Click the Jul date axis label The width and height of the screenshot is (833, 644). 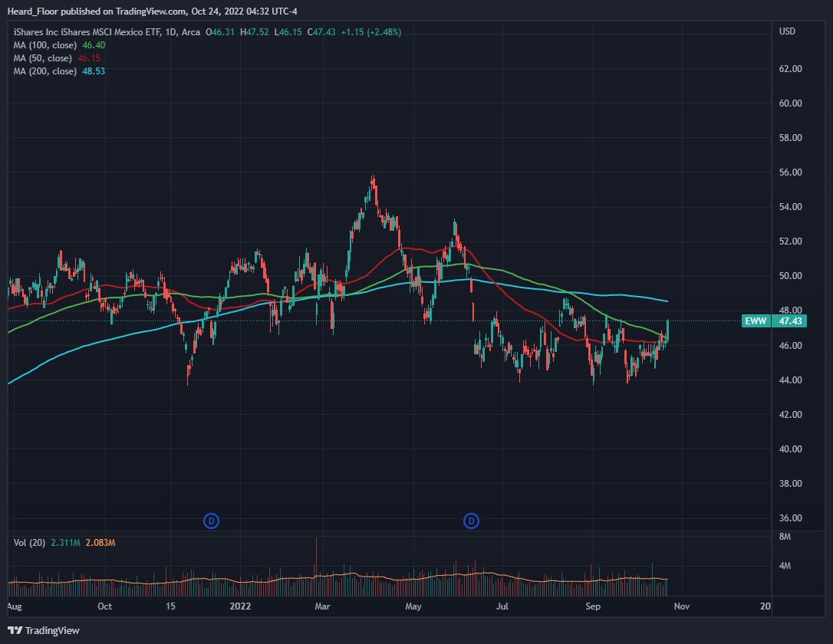(502, 606)
